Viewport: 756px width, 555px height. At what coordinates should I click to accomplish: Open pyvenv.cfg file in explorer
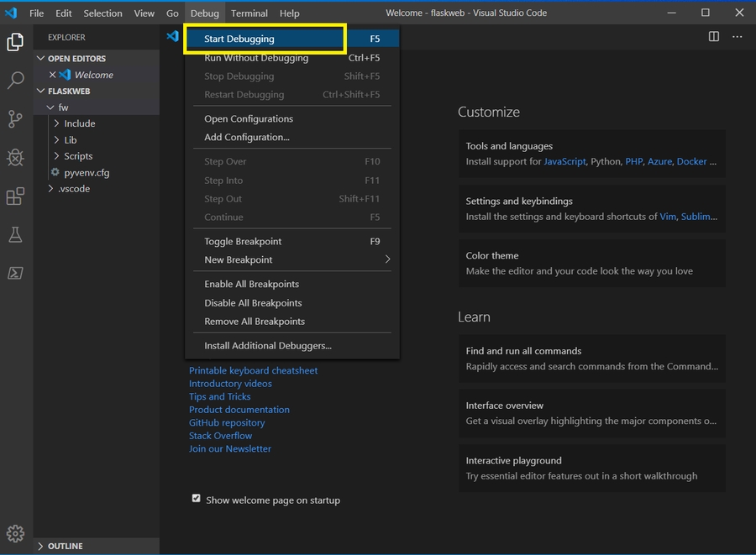(x=87, y=173)
